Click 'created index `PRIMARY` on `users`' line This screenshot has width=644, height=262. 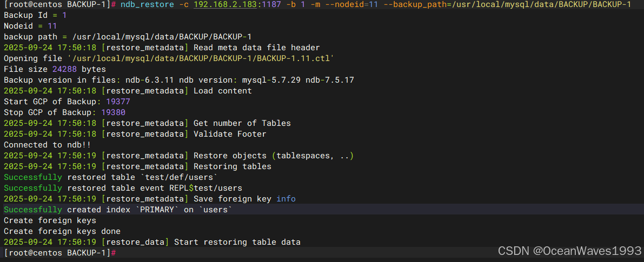(x=118, y=210)
